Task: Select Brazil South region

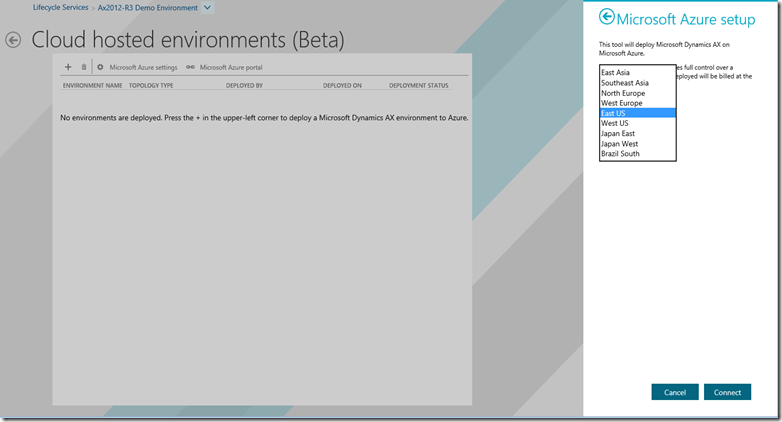Action: pyautogui.click(x=637, y=154)
